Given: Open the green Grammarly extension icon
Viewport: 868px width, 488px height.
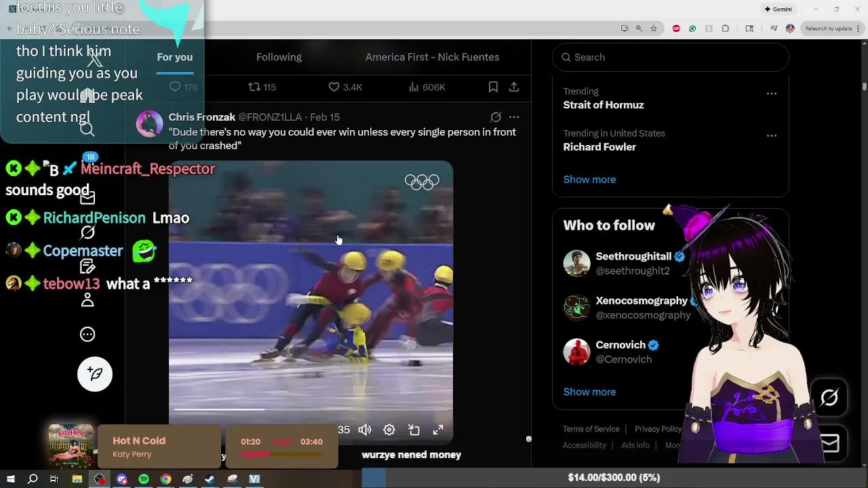Looking at the screenshot, I should pyautogui.click(x=692, y=28).
